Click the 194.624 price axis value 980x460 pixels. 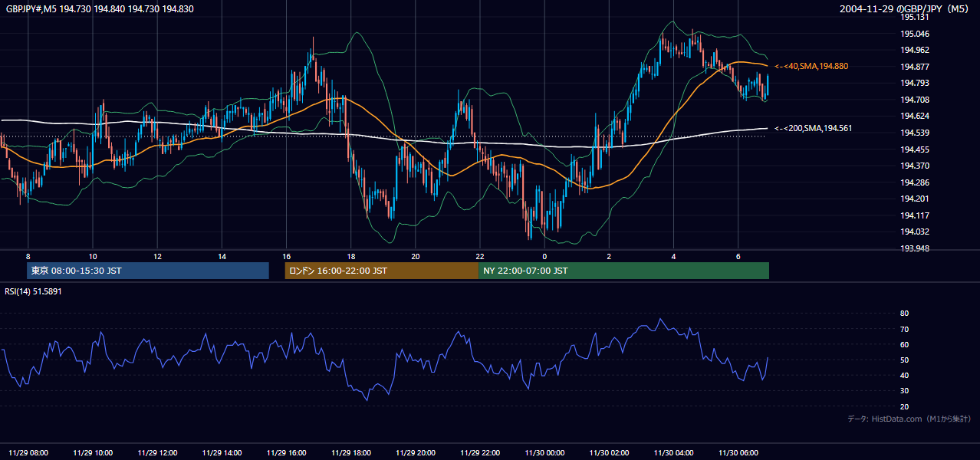(x=915, y=116)
